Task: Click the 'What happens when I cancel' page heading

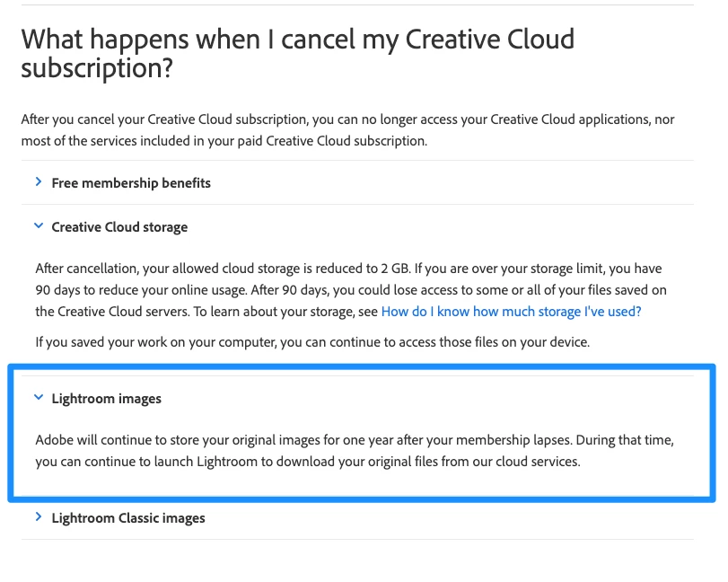Action: [298, 53]
